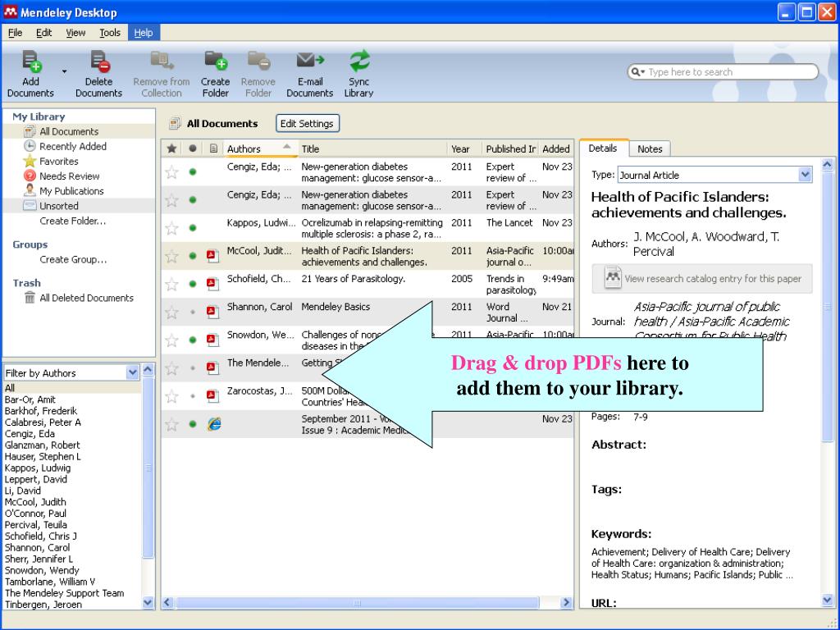Click the web page icon in the September 2011 row
The height and width of the screenshot is (630, 840).
point(214,424)
